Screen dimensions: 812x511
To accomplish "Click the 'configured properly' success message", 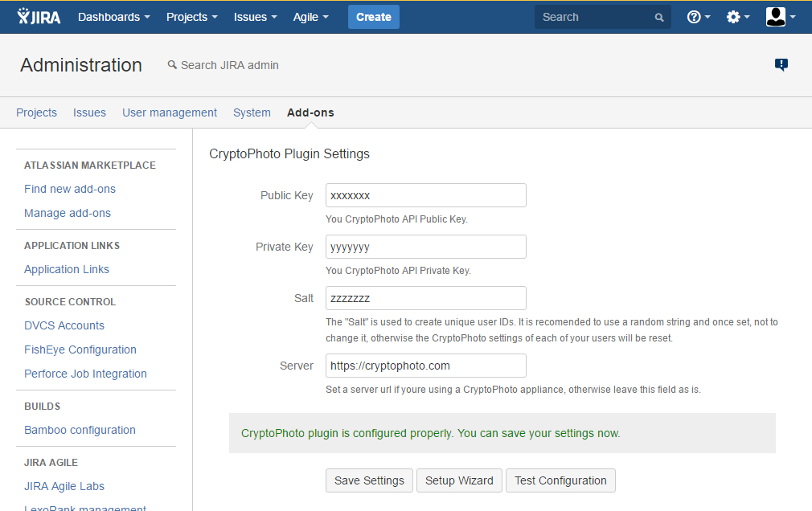I will [430, 433].
